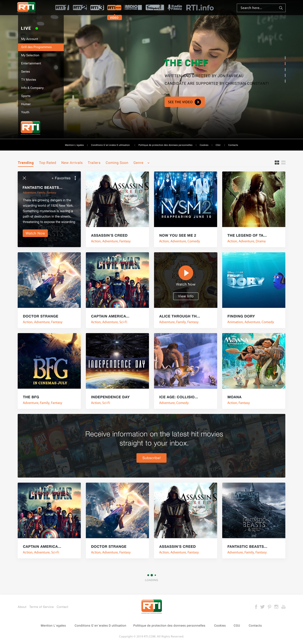Add Fantastic Beasts to Favorites
This screenshot has height=644, width=303.
[x=61, y=178]
